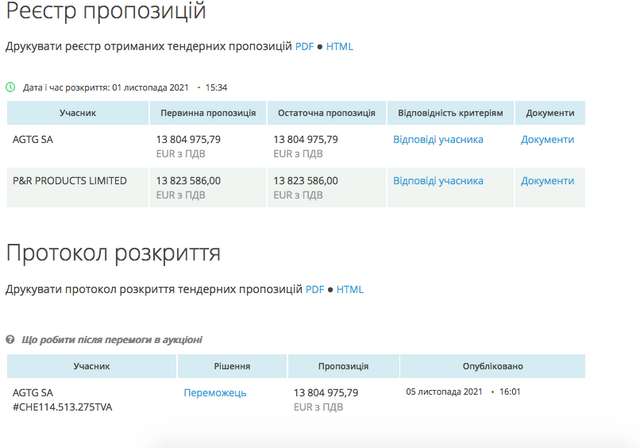This screenshot has width=640, height=448.
Task: View P&R PRODUCTS LIMITED participant responses
Action: coord(438,181)
